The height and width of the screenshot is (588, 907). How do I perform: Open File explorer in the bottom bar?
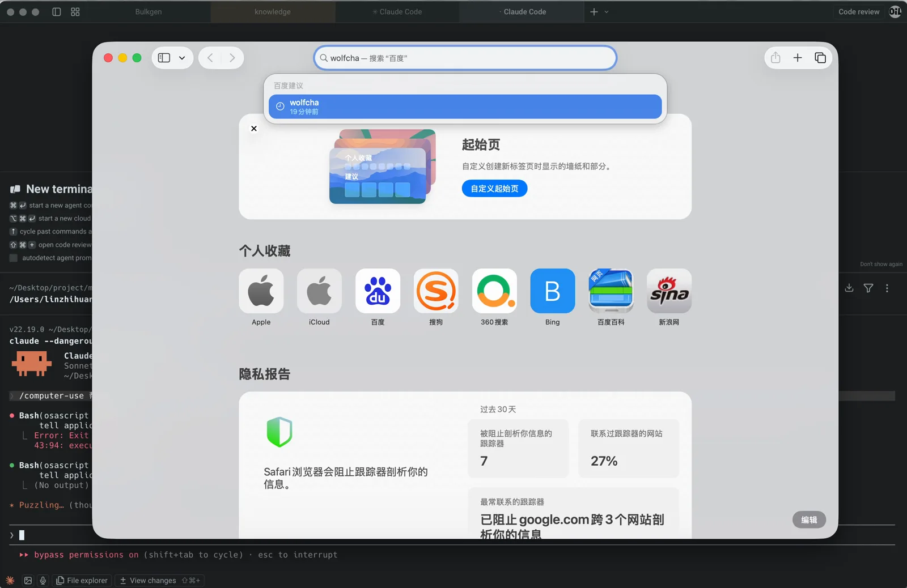pos(82,580)
